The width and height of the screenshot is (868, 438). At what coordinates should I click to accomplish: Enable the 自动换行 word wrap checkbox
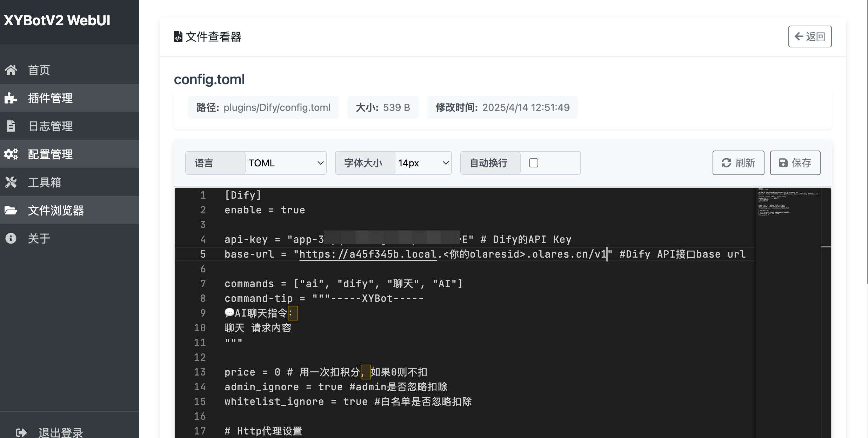pos(533,163)
